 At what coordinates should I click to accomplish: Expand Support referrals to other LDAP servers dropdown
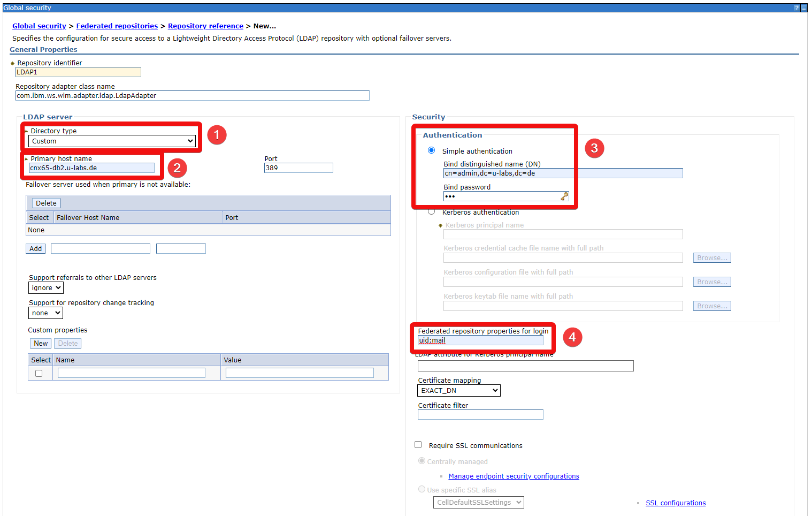(x=46, y=288)
